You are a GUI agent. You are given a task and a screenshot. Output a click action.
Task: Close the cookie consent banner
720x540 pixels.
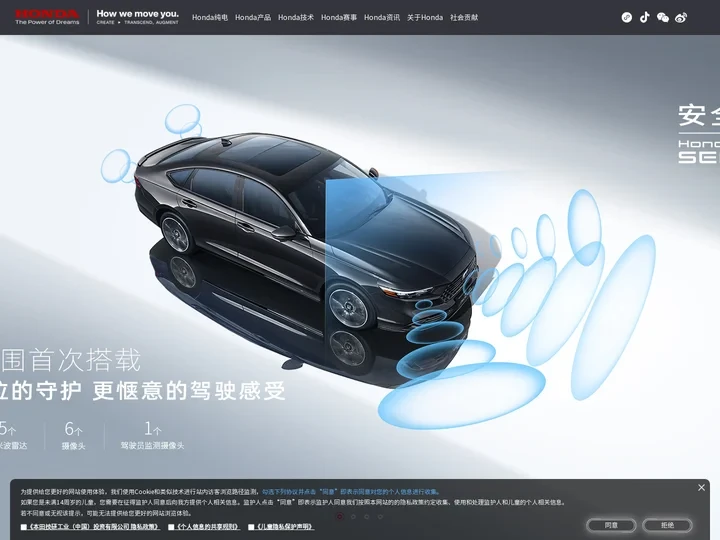point(701,488)
